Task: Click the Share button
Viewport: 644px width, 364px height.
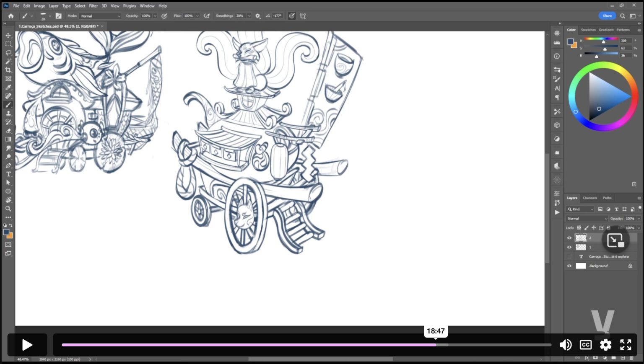Action: 607,16
